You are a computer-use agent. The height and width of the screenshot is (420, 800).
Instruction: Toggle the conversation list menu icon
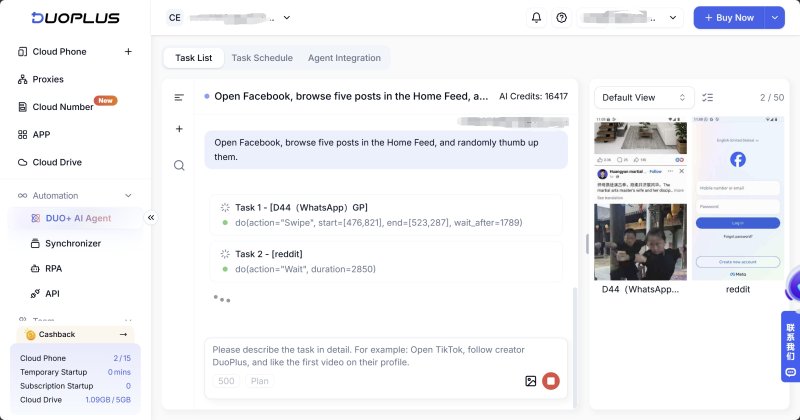179,97
